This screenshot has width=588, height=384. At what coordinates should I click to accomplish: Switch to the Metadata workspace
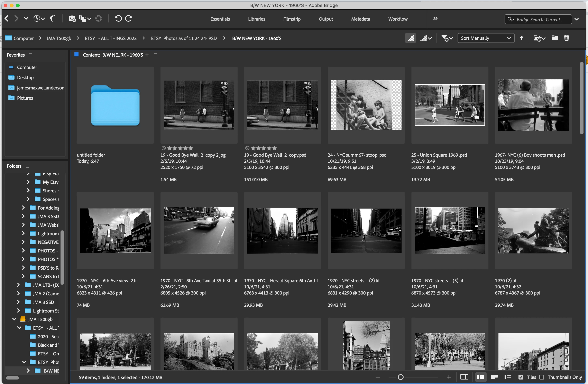(360, 19)
